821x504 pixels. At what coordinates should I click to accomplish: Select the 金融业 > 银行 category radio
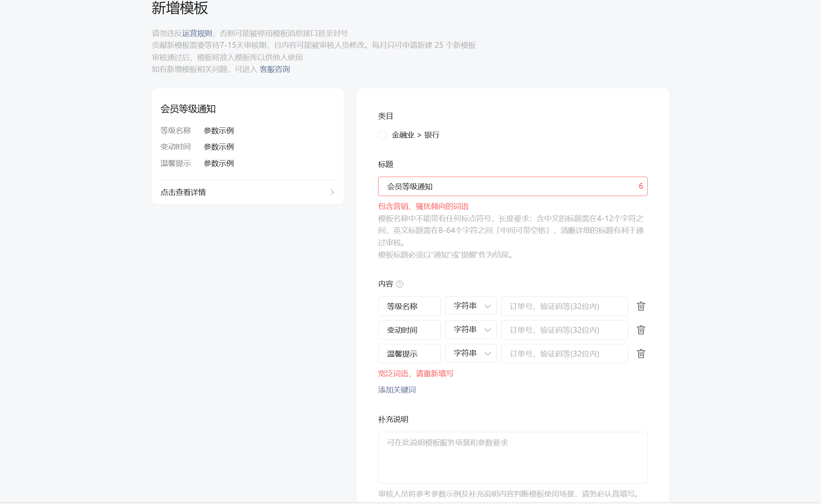(382, 135)
